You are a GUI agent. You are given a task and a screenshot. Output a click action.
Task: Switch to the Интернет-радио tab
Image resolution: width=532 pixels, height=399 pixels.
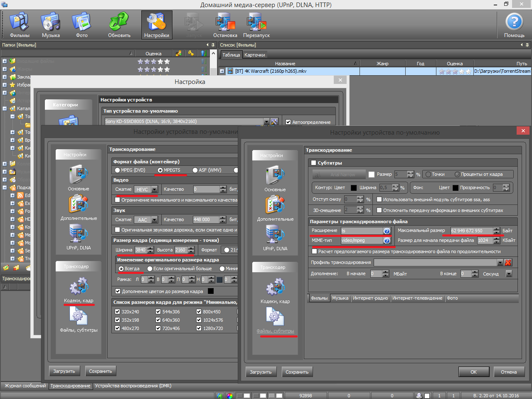click(x=370, y=298)
